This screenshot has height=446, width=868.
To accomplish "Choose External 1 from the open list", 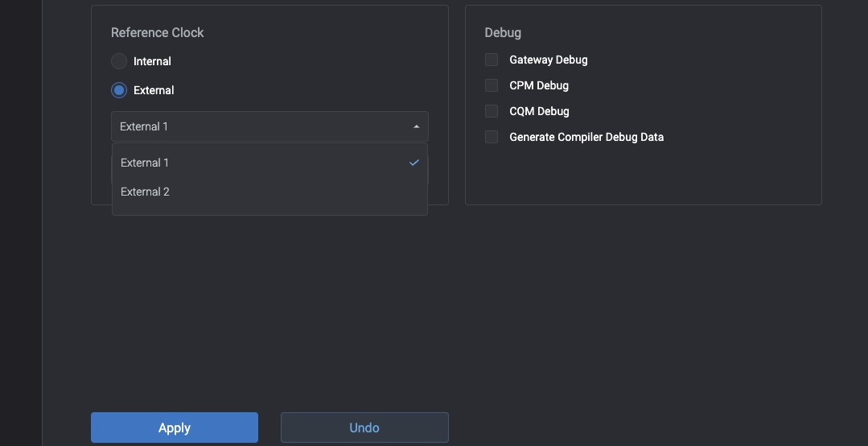I will (x=145, y=163).
